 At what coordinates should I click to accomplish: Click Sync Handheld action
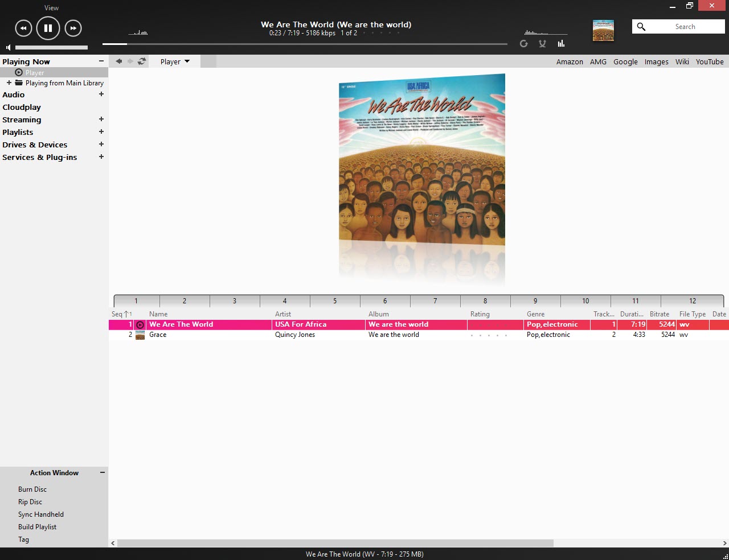coord(41,514)
